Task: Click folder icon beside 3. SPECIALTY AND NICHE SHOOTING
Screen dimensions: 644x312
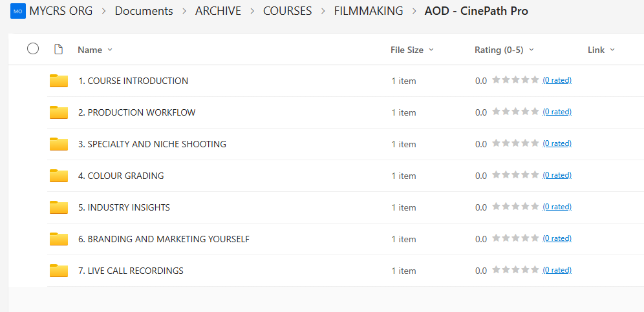Action: coord(59,144)
